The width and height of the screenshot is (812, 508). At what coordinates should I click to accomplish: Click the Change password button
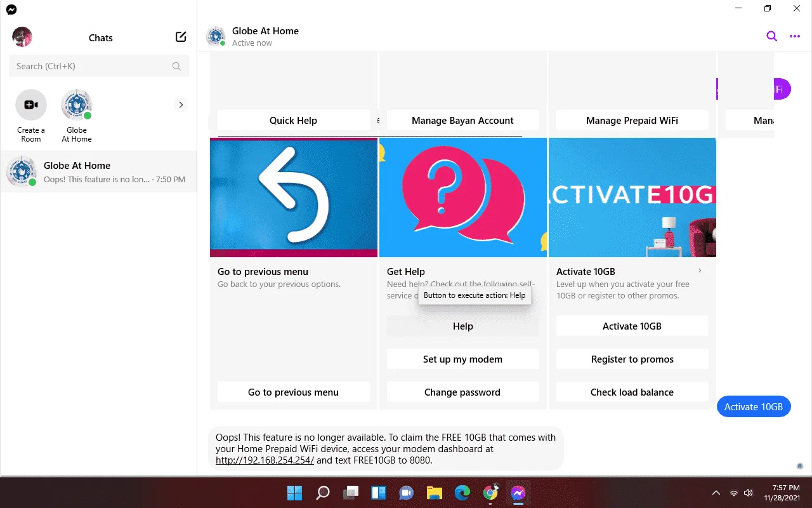pos(462,392)
